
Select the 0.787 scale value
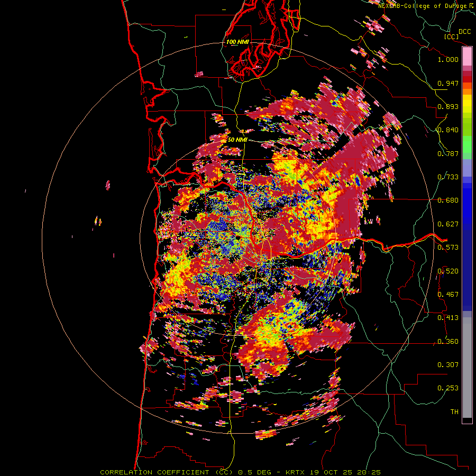(448, 153)
